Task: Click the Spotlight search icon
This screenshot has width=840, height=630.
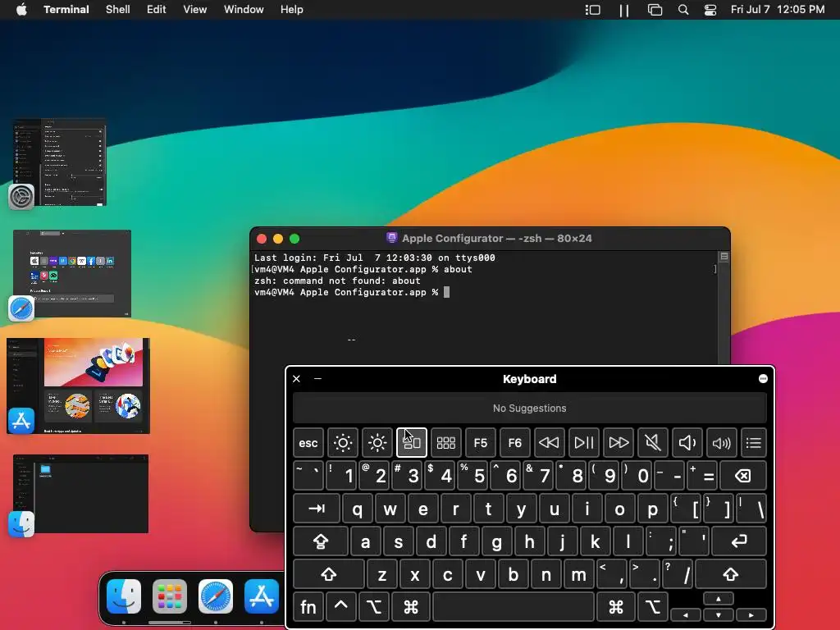Action: click(683, 10)
